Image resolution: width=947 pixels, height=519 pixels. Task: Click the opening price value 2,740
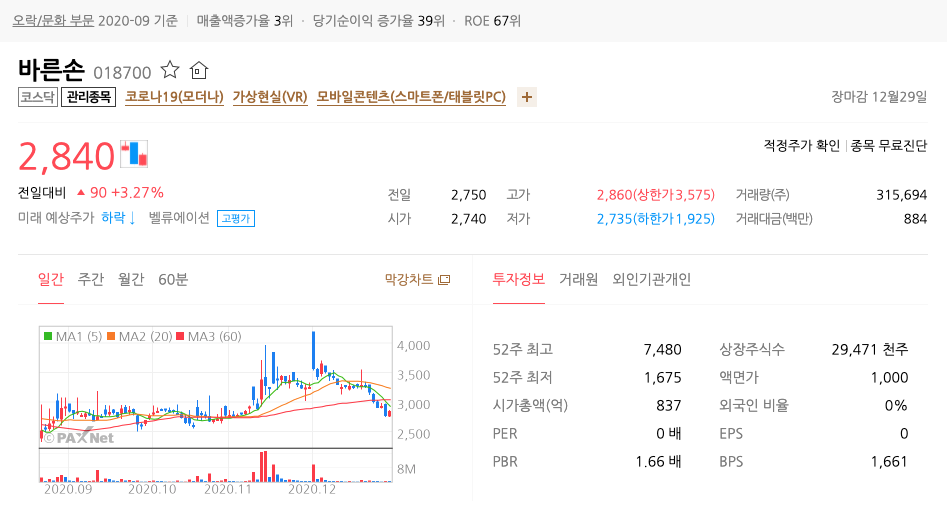pos(468,219)
